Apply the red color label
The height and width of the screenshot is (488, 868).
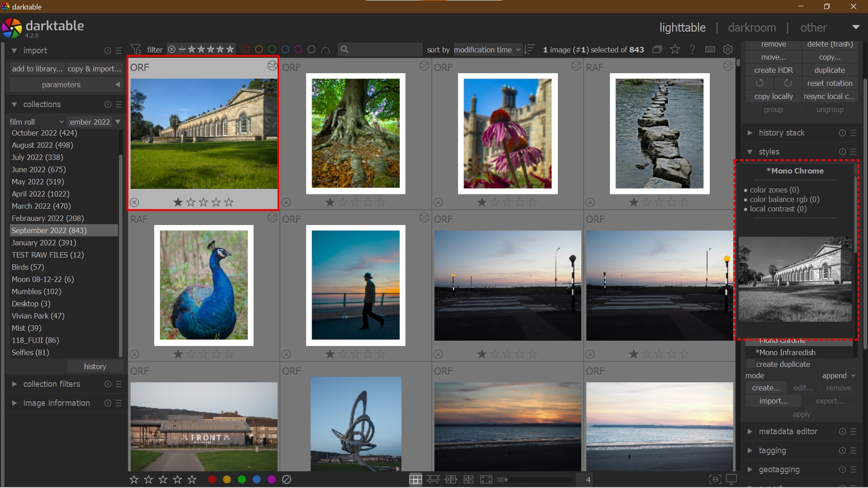click(212, 479)
